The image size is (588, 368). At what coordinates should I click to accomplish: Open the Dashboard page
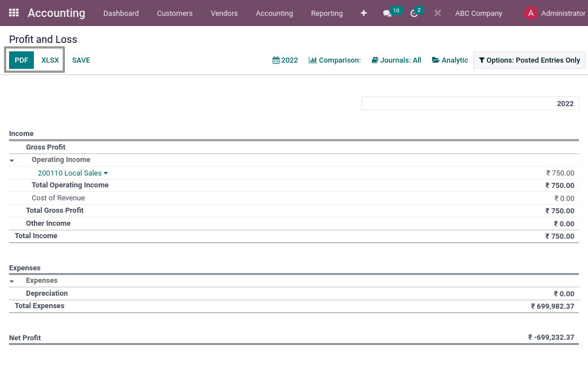click(121, 13)
